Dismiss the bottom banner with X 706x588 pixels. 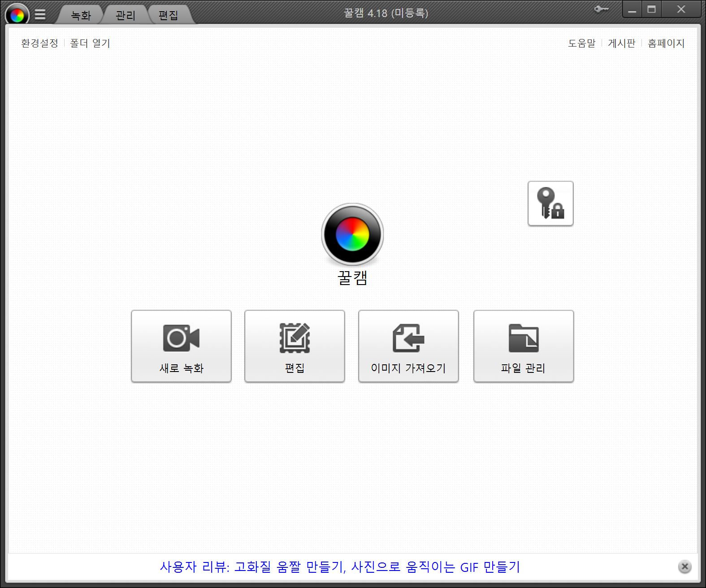pos(684,566)
